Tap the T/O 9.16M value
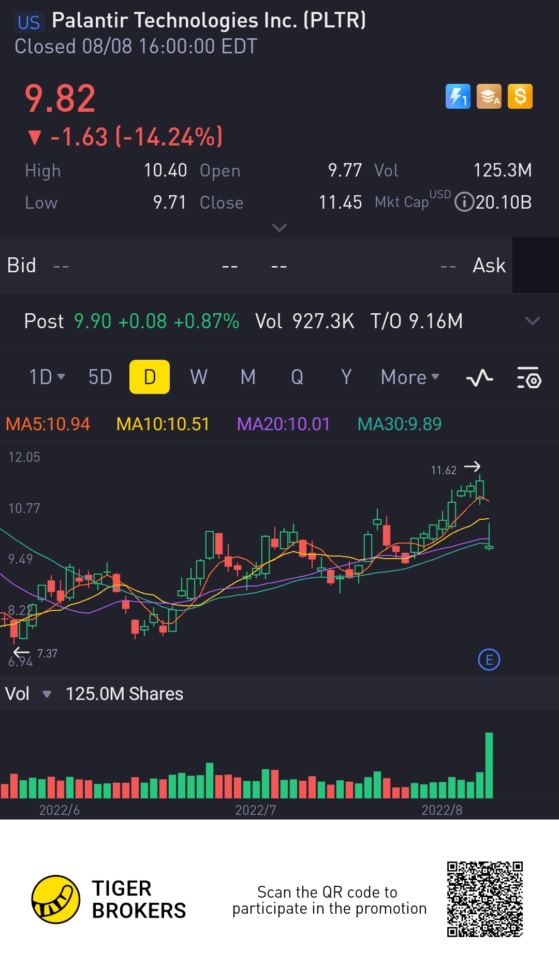This screenshot has width=559, height=980. (x=417, y=321)
